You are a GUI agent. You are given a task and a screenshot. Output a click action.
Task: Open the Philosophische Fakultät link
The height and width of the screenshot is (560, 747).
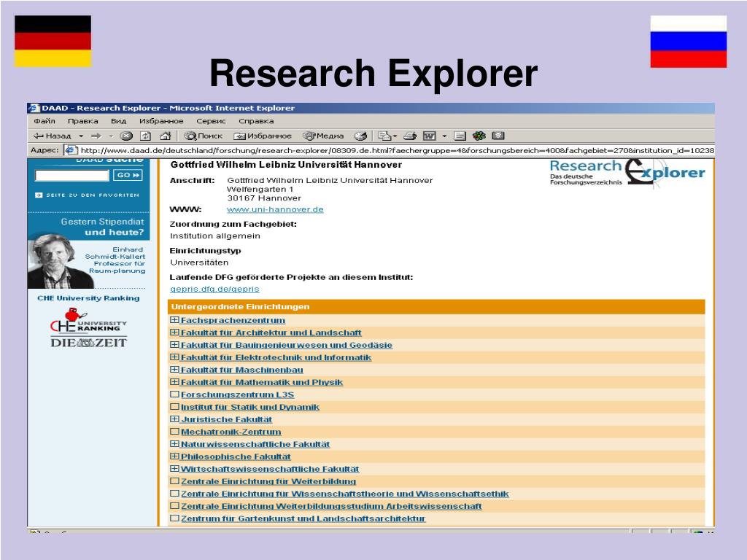pos(236,456)
